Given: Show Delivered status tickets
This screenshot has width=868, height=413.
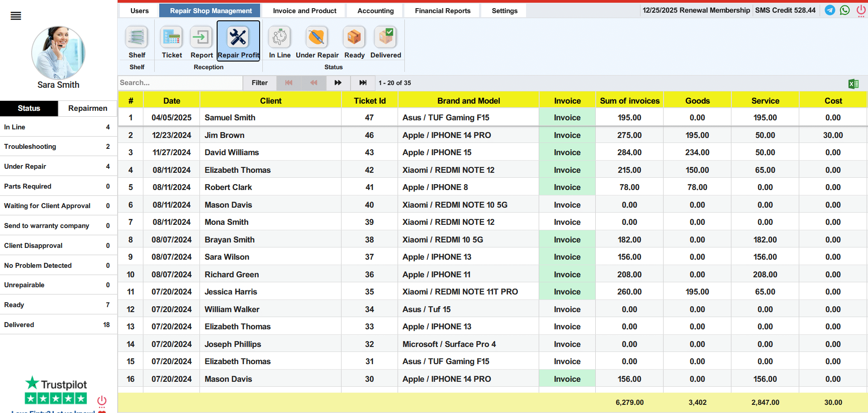Looking at the screenshot, I should click(385, 42).
